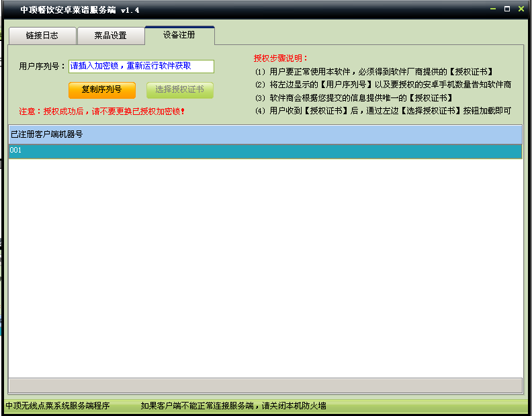Click the 用户序列号 input field
The image size is (532, 416).
[141, 66]
